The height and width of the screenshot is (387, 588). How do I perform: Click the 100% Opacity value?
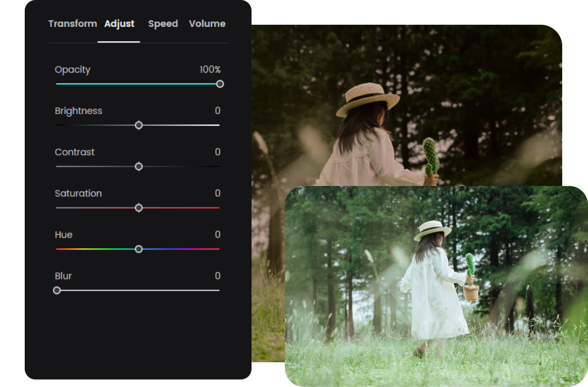210,70
